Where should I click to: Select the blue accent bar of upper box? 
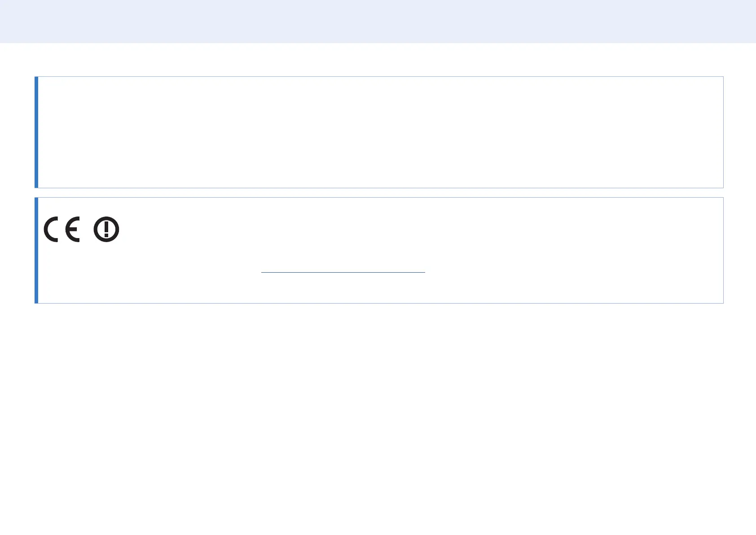pos(36,132)
